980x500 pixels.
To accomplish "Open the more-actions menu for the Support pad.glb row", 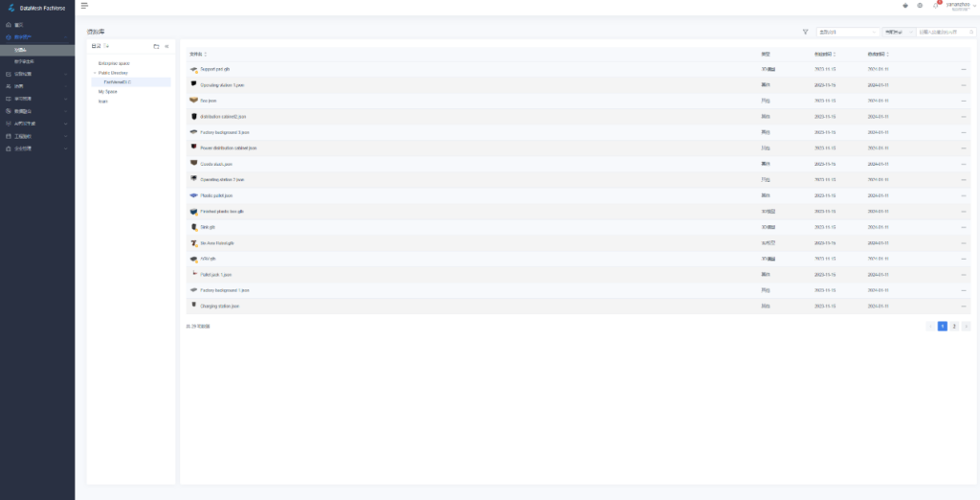I will [963, 70].
